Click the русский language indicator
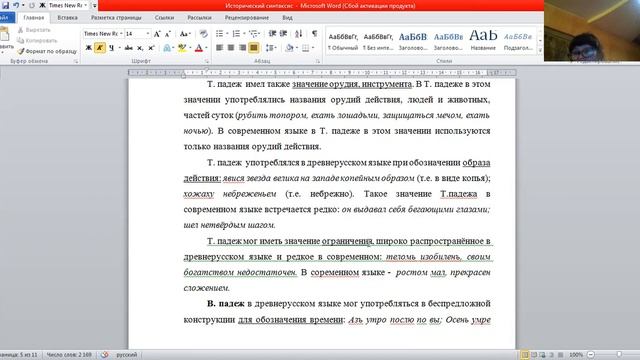This screenshot has width=640, height=360. 127,355
